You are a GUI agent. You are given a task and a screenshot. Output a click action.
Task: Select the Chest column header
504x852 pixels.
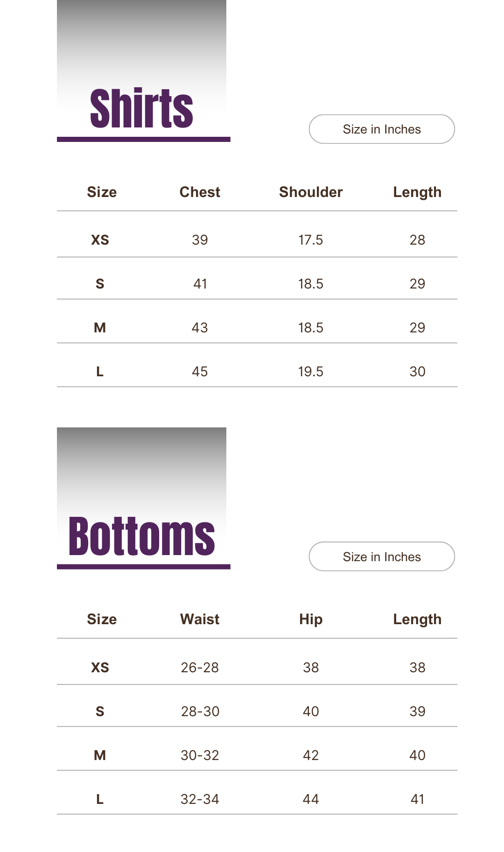click(x=200, y=192)
